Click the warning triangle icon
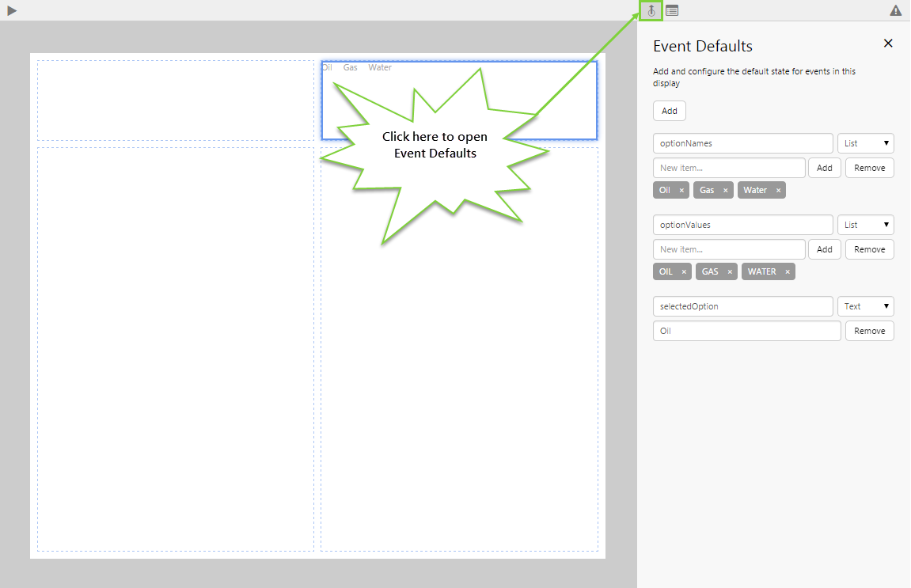 (x=895, y=10)
